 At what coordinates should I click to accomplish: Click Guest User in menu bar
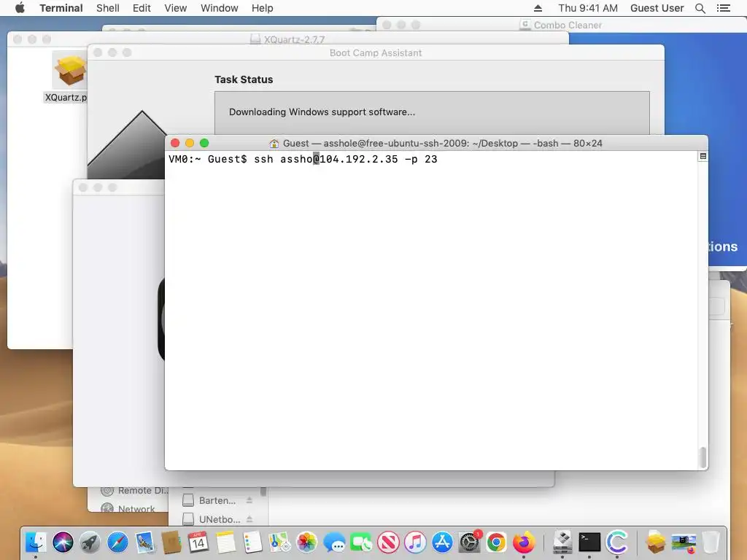coord(657,8)
